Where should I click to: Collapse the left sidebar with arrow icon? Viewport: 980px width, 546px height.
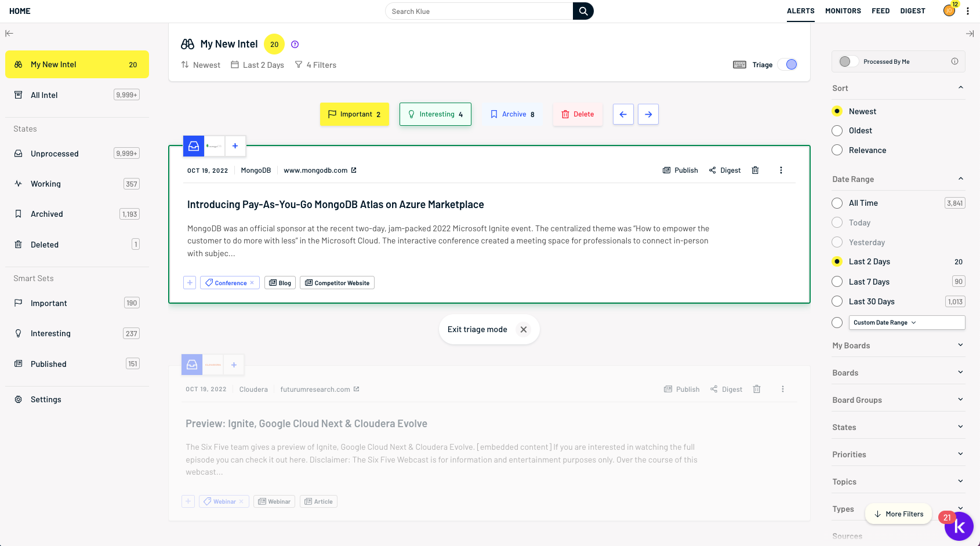[x=9, y=34]
